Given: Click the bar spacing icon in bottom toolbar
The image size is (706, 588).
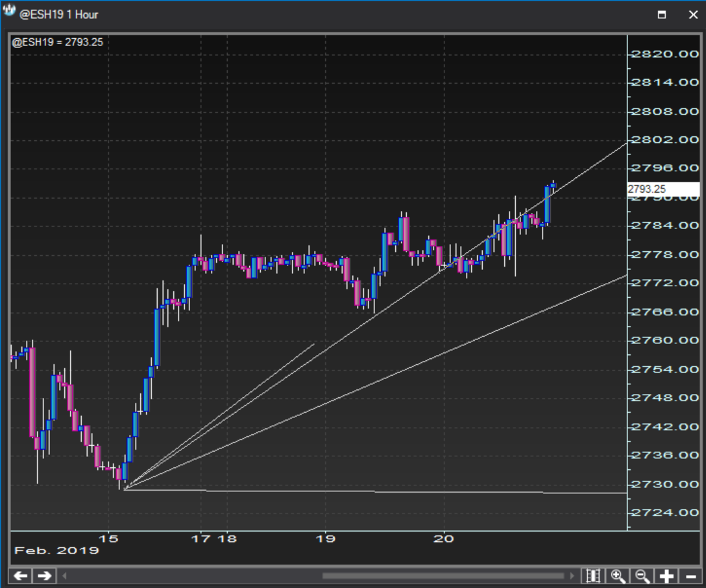Looking at the screenshot, I should point(594,576).
